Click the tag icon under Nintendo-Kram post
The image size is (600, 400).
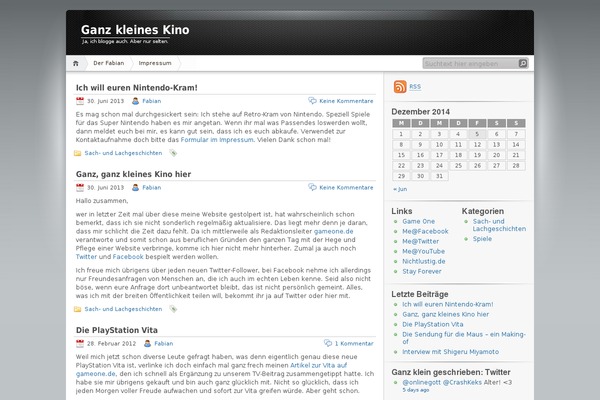[x=173, y=153]
